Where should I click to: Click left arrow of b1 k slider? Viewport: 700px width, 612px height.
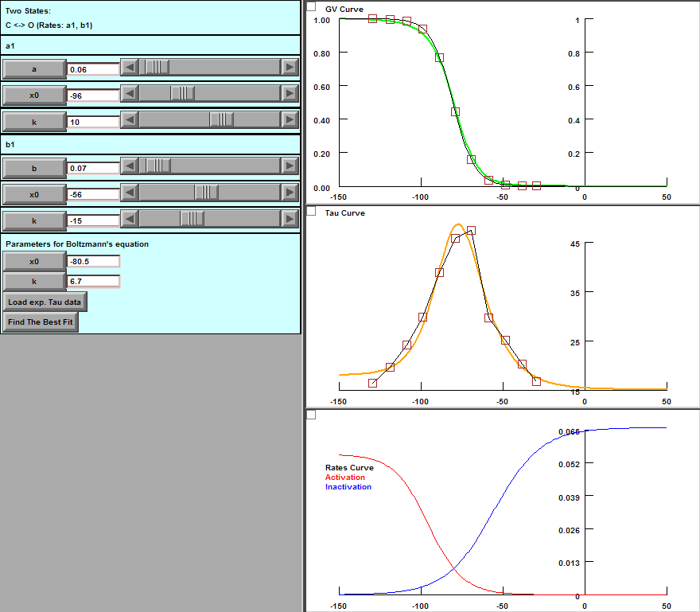(x=130, y=219)
